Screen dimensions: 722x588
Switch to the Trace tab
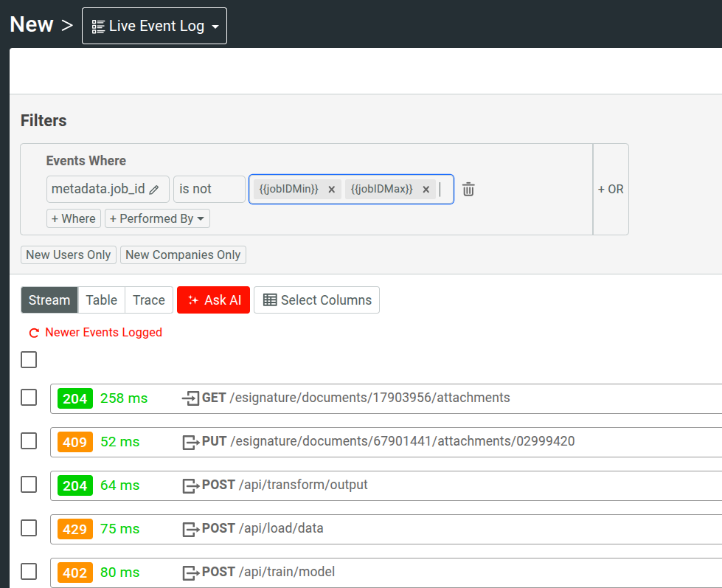[x=148, y=300]
